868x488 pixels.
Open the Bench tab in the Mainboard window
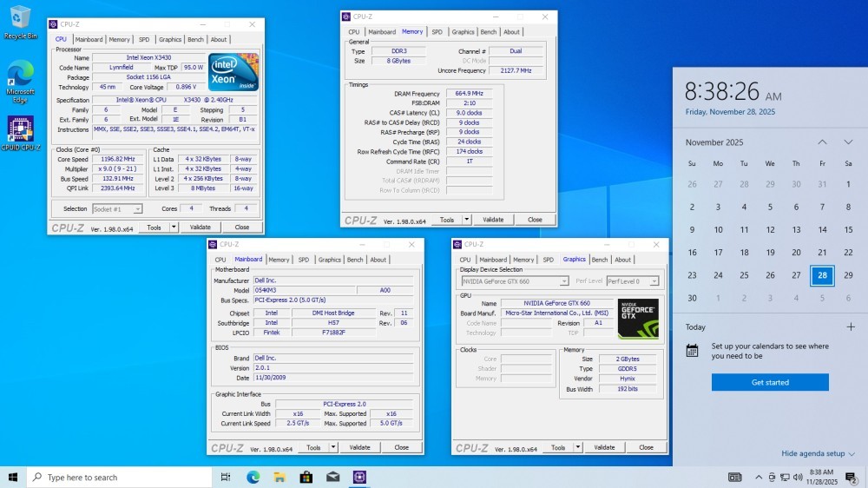coord(355,260)
